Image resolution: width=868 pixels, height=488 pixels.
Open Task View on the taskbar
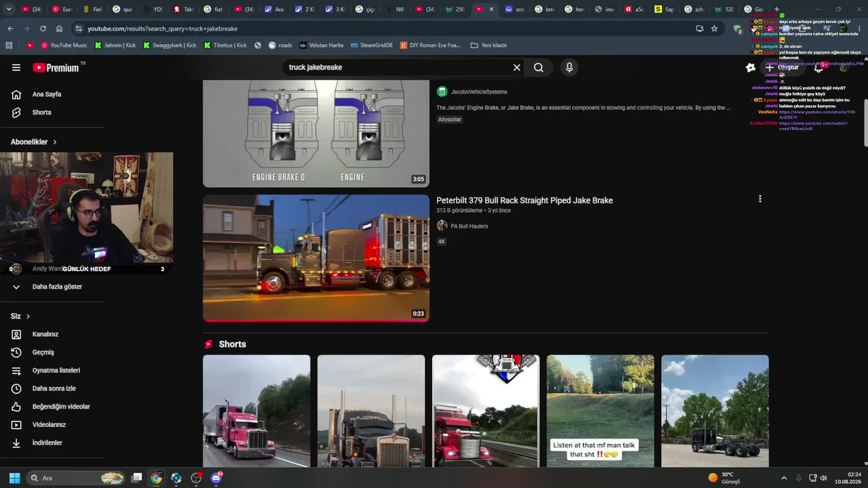click(x=136, y=478)
